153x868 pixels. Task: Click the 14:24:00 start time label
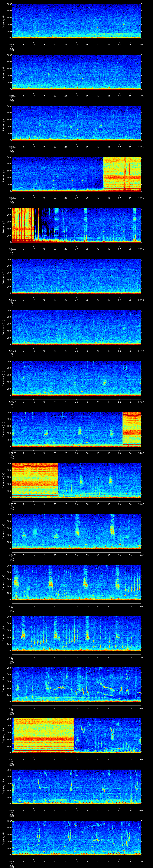[12, 555]
